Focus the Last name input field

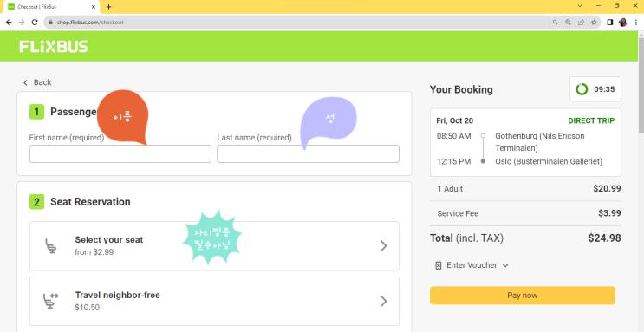click(x=308, y=153)
